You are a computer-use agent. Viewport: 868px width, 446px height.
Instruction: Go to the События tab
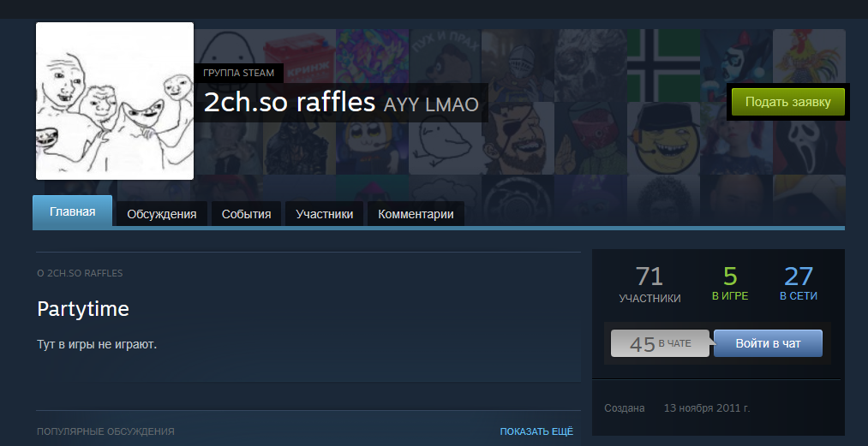click(x=246, y=214)
